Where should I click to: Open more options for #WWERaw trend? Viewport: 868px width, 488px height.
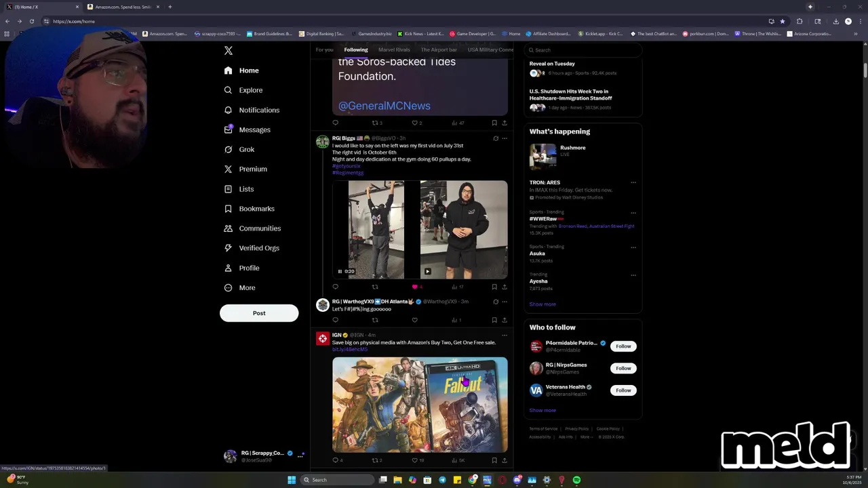click(x=633, y=213)
